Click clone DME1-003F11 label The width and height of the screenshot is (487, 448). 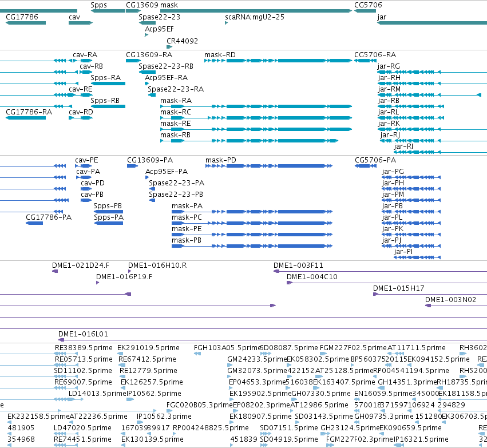tap(298, 265)
